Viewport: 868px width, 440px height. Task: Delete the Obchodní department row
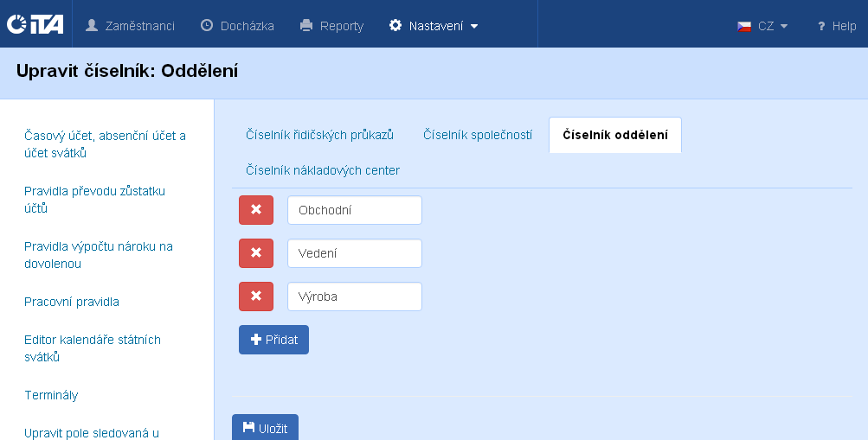click(255, 210)
